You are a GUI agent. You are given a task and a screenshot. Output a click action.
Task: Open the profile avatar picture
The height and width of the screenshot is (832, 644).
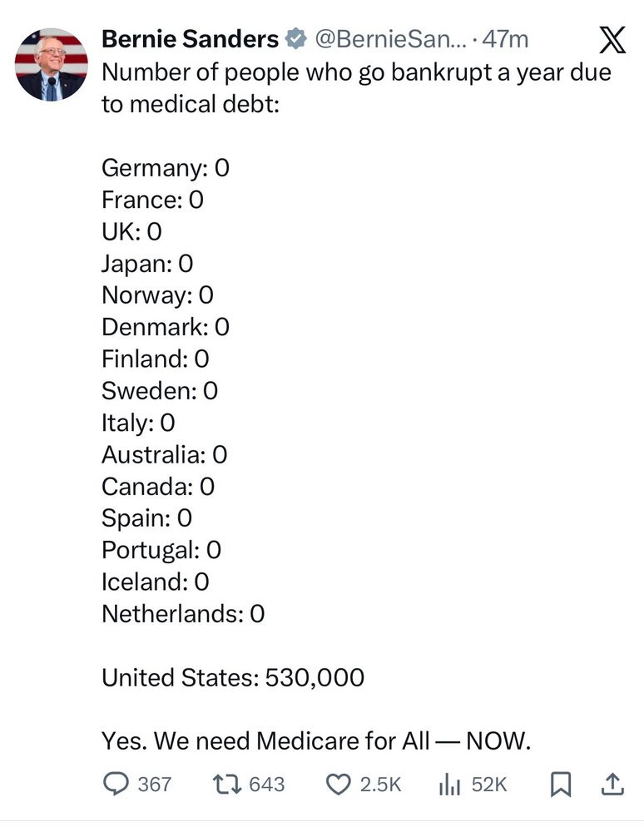(x=52, y=64)
